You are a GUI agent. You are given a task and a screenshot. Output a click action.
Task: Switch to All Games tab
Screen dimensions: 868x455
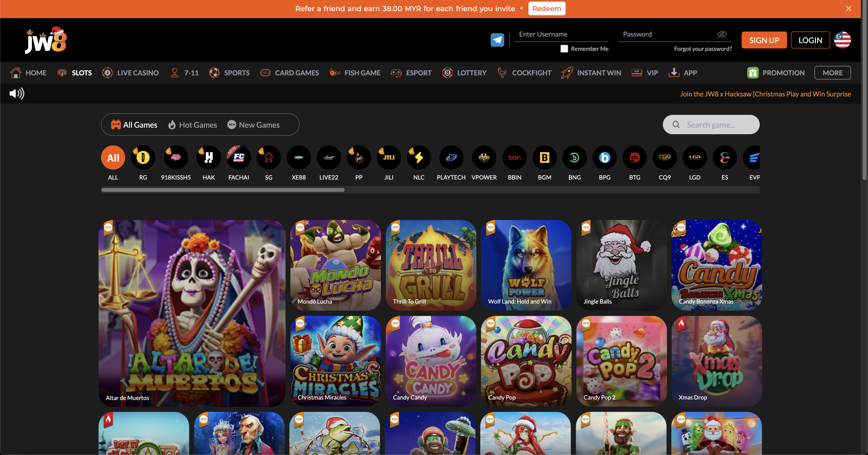tap(134, 125)
